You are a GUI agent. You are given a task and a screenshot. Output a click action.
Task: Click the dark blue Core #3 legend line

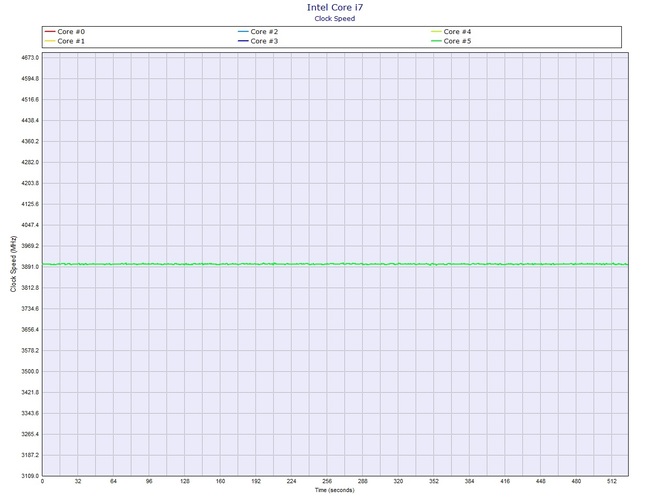coord(243,41)
